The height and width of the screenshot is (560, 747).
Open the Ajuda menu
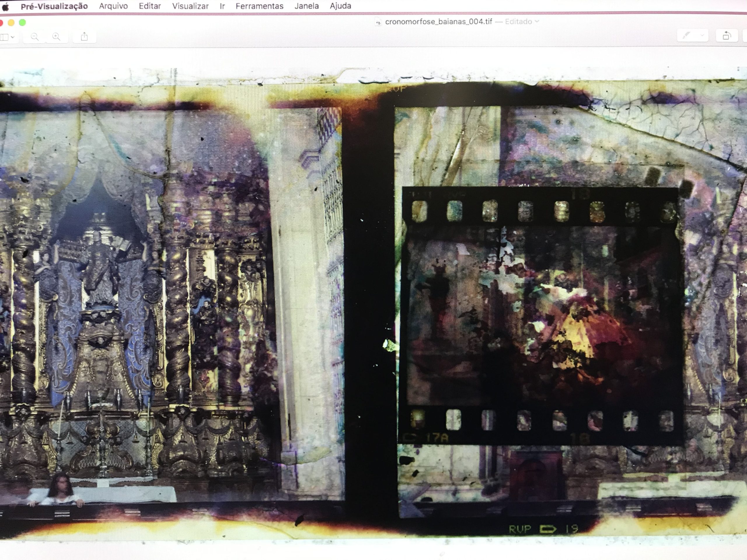[x=341, y=6]
